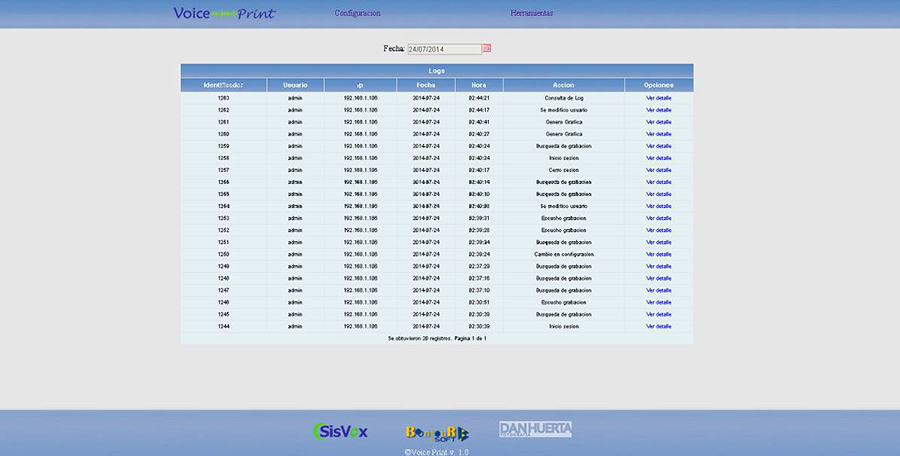Show details for log 1261
This screenshot has height=456, width=900.
(659, 122)
